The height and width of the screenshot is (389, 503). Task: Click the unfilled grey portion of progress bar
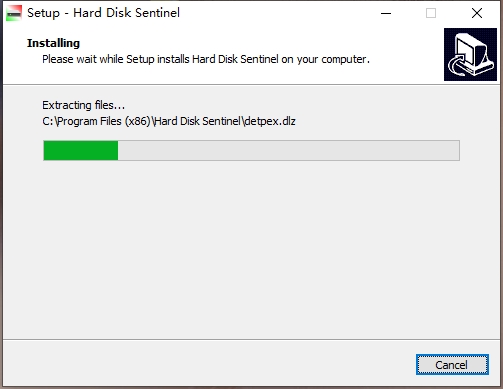click(x=289, y=150)
